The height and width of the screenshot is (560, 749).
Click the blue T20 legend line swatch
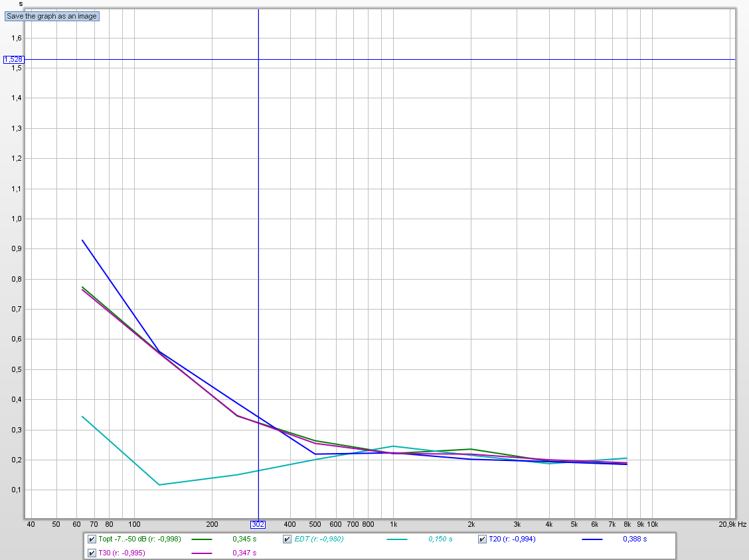[x=592, y=539]
